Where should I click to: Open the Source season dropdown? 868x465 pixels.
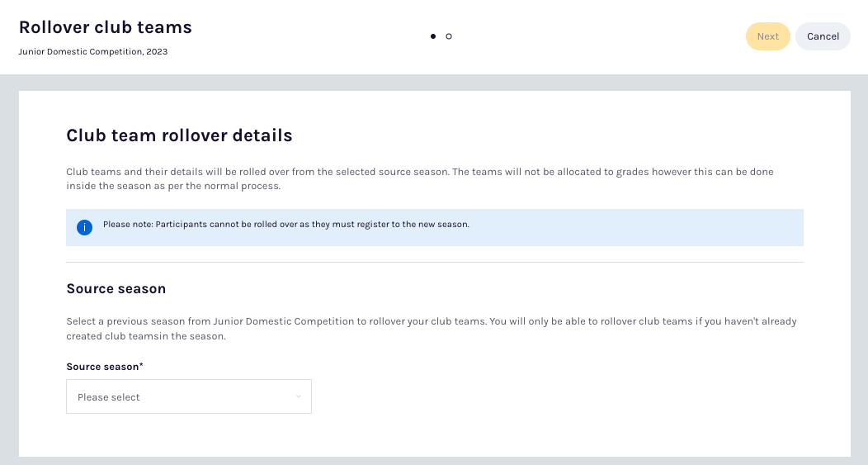pyautogui.click(x=189, y=396)
